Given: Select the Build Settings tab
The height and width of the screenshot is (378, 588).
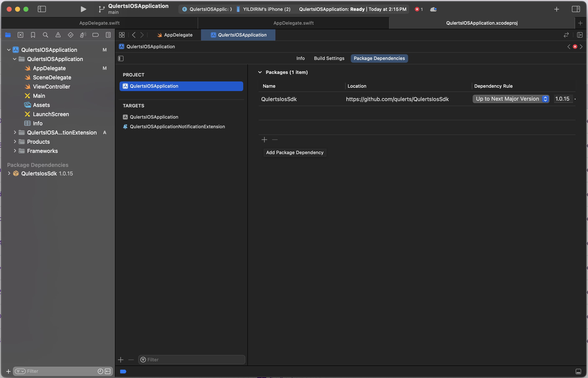Looking at the screenshot, I should (x=329, y=58).
